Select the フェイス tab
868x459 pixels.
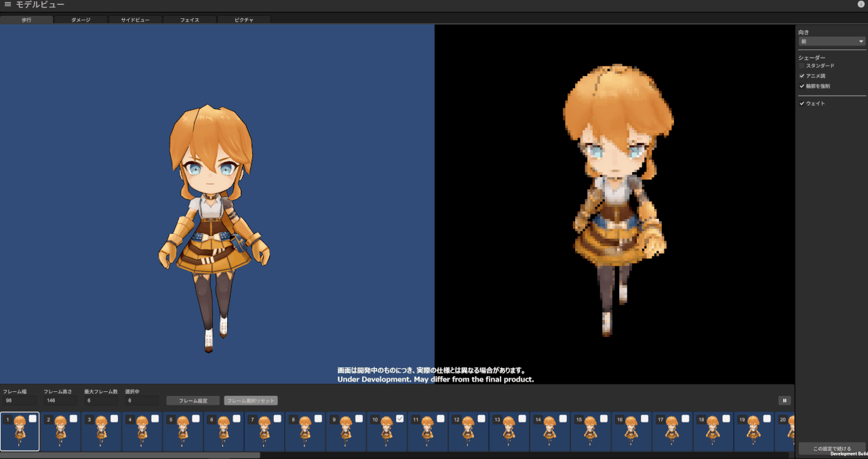tap(189, 20)
